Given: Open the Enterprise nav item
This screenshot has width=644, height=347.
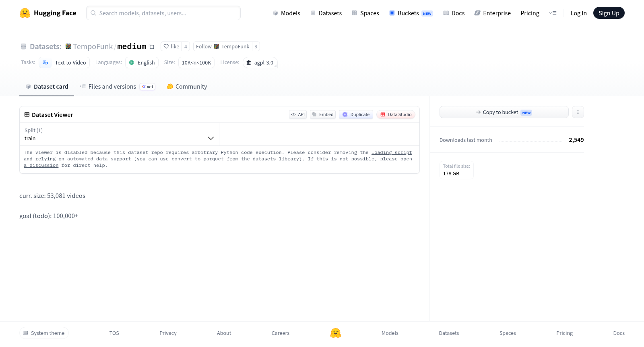Looking at the screenshot, I should [492, 13].
